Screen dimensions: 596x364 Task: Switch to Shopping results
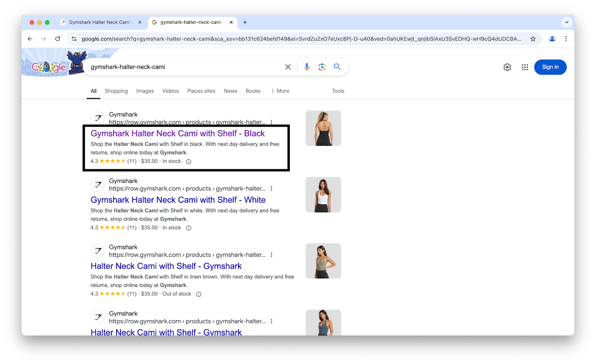click(x=116, y=91)
